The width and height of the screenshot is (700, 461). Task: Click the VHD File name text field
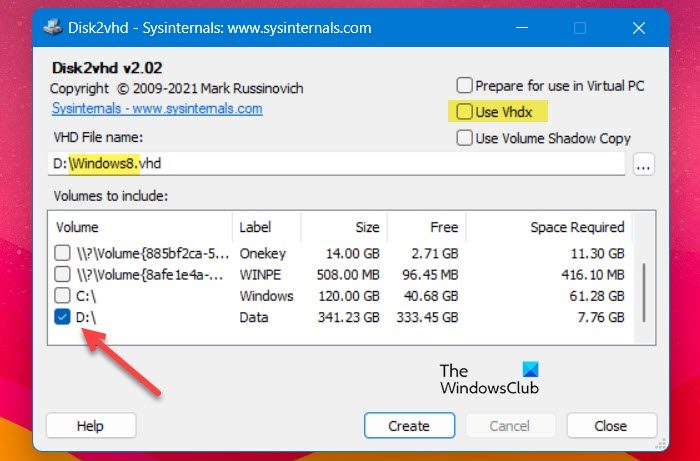[336, 164]
